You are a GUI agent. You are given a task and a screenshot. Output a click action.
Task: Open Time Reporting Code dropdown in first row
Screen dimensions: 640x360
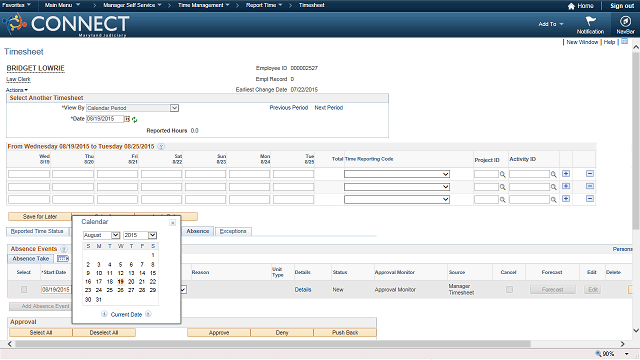tap(445, 174)
